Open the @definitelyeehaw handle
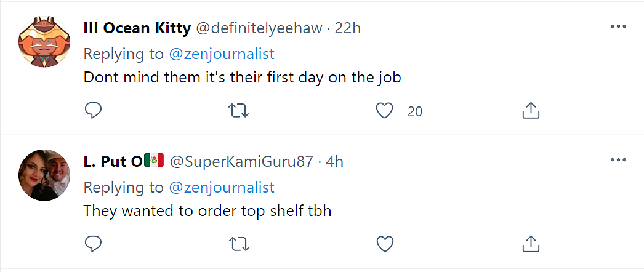644x272 pixels. point(259,28)
